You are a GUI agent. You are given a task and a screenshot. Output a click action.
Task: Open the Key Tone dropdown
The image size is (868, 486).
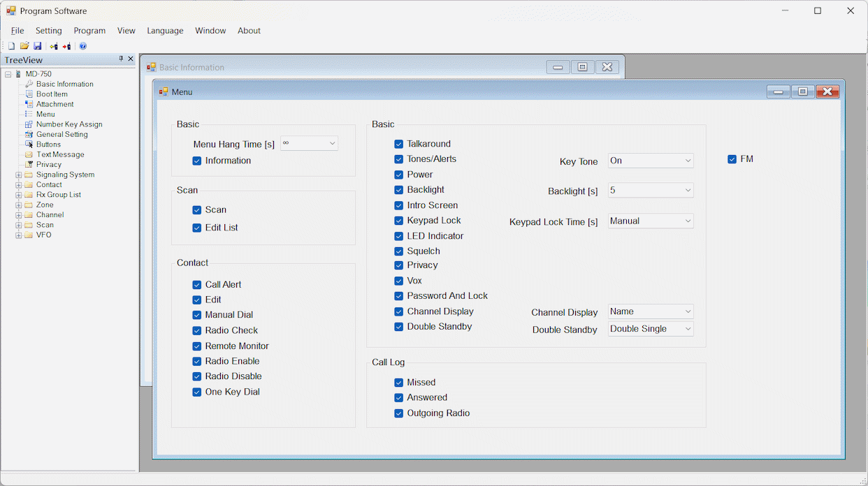[651, 161]
